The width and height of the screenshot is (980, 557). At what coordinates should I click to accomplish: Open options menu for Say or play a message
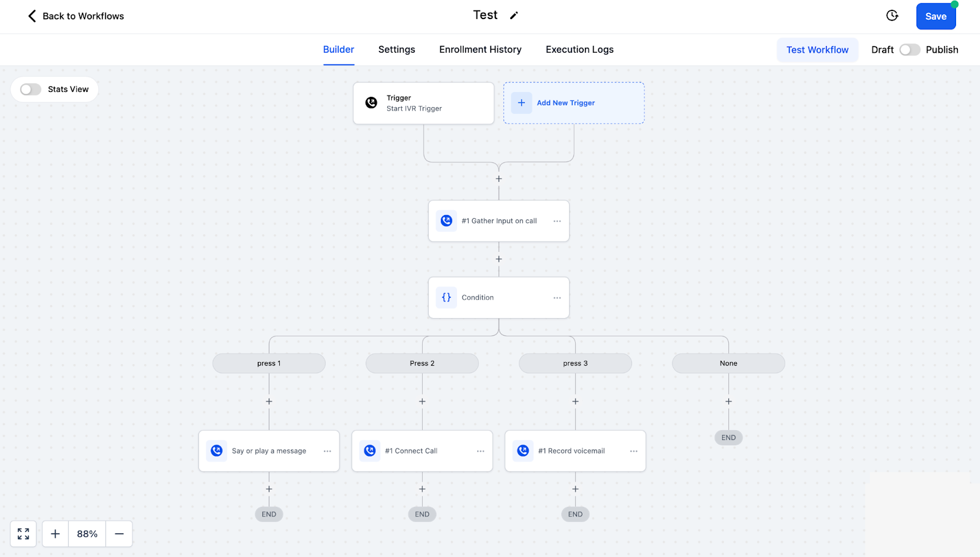[x=327, y=451]
